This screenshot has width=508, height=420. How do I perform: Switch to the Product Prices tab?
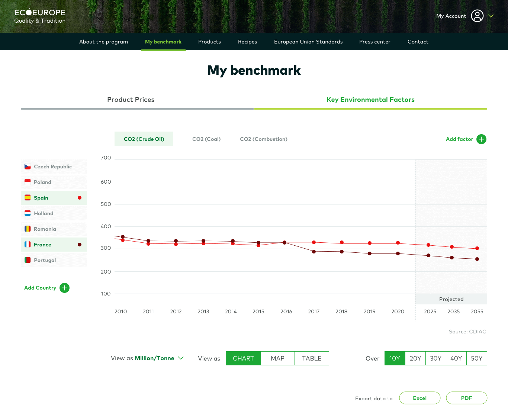point(131,99)
